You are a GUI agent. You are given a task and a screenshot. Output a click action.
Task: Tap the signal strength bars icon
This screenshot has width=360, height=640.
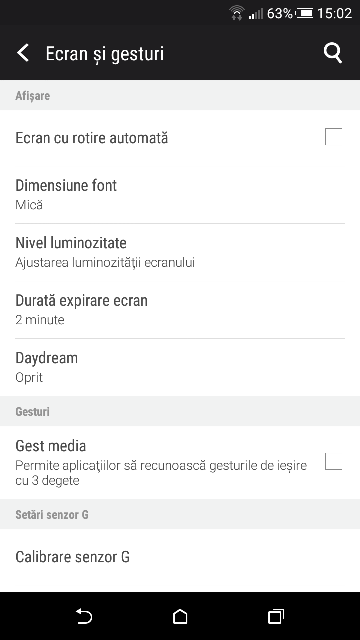click(x=256, y=14)
